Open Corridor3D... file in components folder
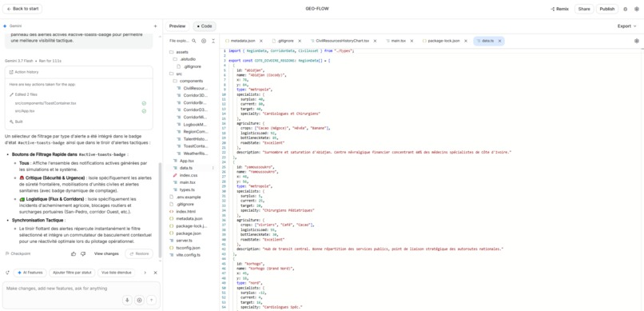This screenshot has height=311, width=644. pos(195,95)
